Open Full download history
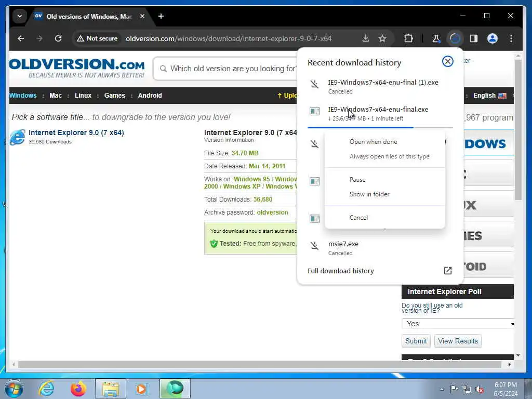Image resolution: width=532 pixels, height=399 pixels. tap(341, 271)
